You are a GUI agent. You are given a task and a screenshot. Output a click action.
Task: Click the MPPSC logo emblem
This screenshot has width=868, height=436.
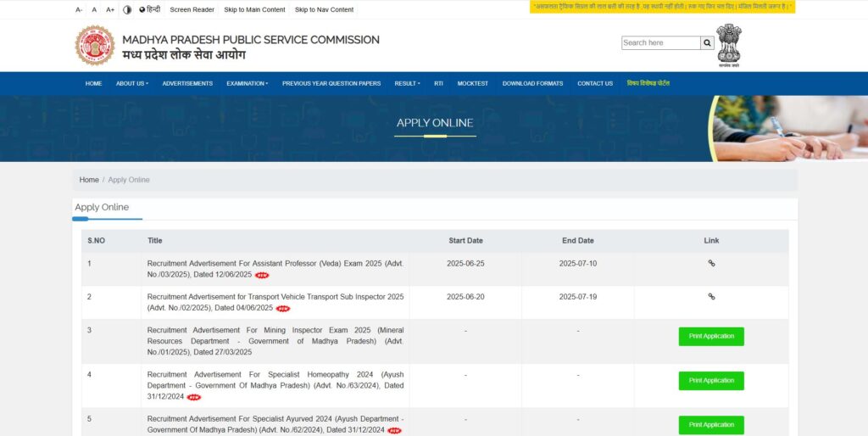(94, 46)
